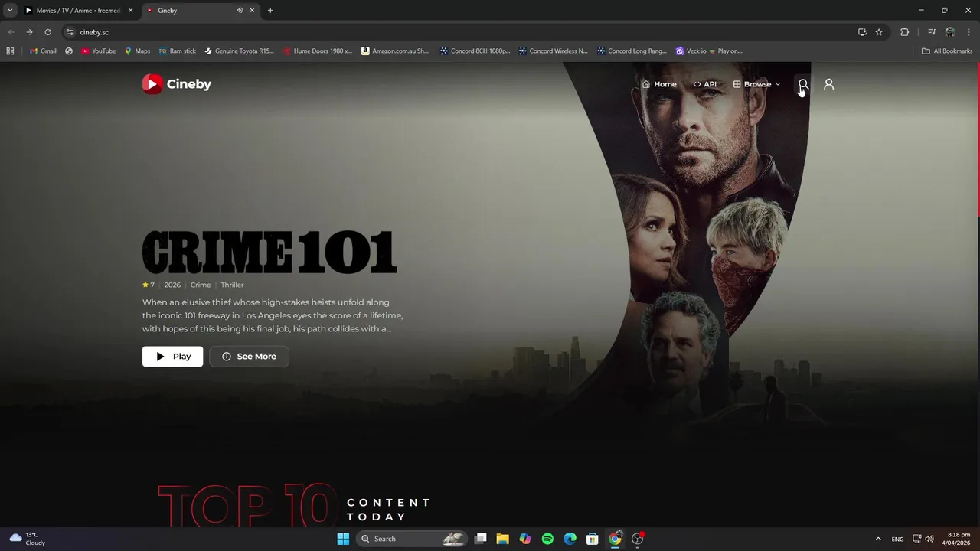Open the Copilot taskbar icon
980x551 pixels.
(x=525, y=539)
